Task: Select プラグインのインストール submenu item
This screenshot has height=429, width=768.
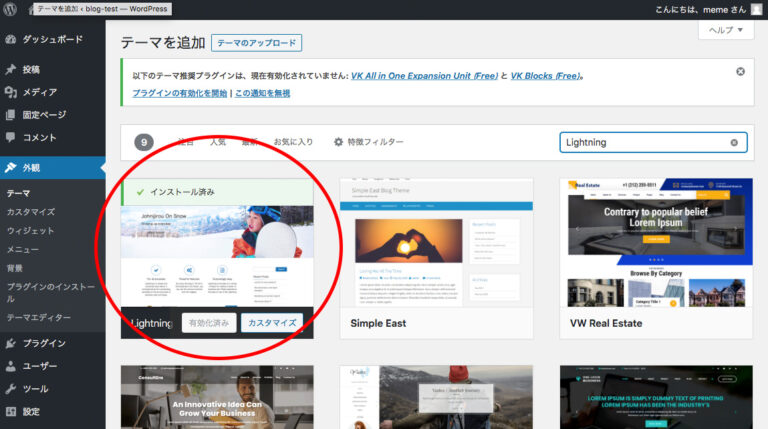Action: 51,292
